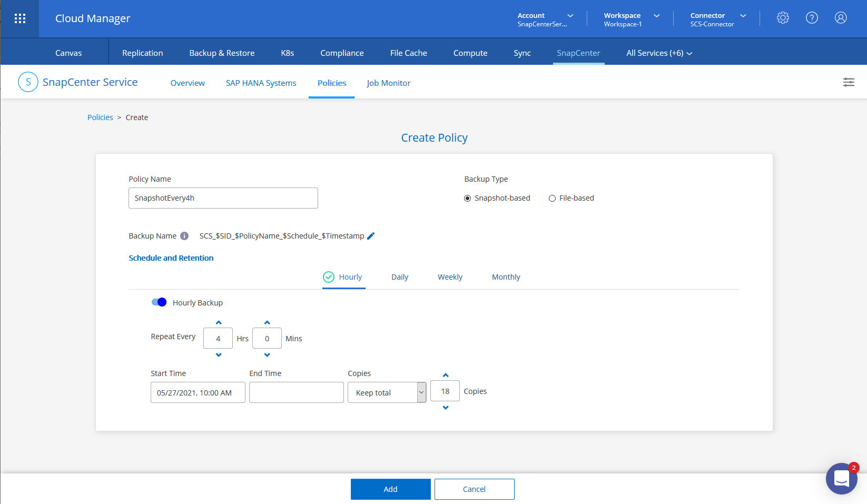Open the app grid launcher menu
The height and width of the screenshot is (504, 867).
click(x=20, y=19)
